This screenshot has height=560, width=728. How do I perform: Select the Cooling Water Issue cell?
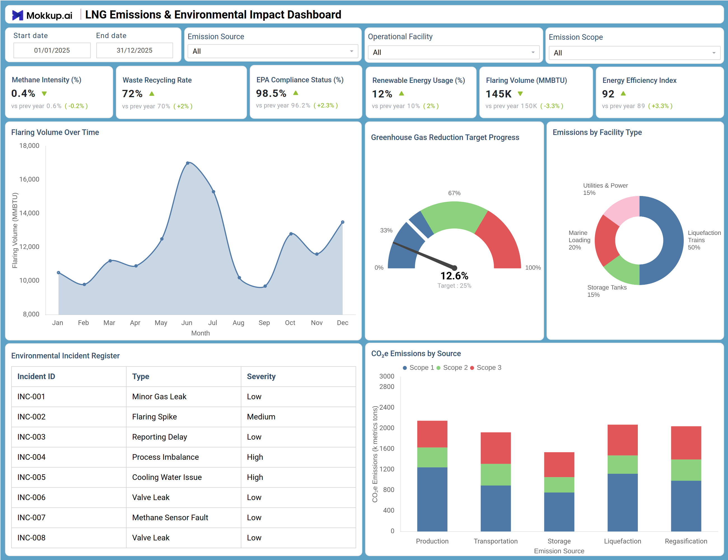coord(184,477)
